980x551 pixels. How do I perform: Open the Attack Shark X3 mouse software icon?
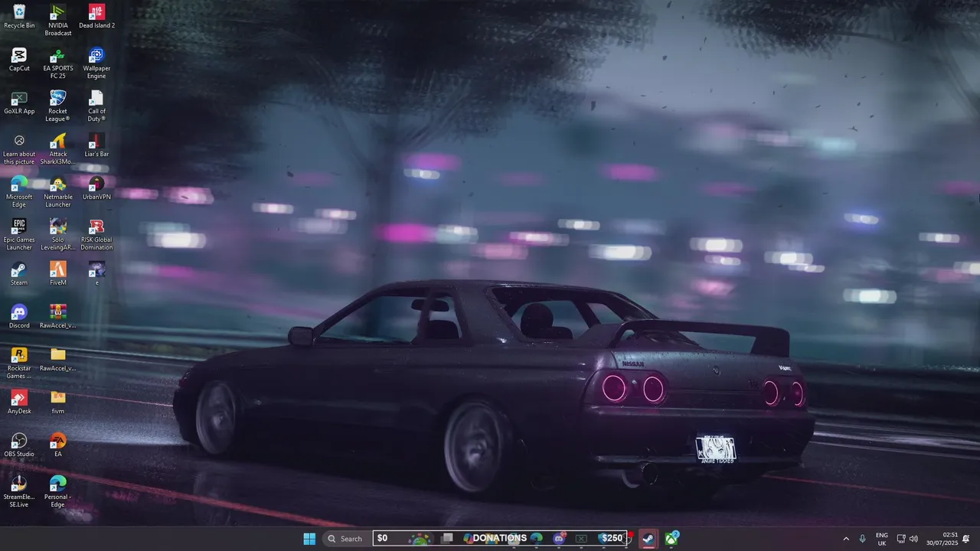[58, 148]
